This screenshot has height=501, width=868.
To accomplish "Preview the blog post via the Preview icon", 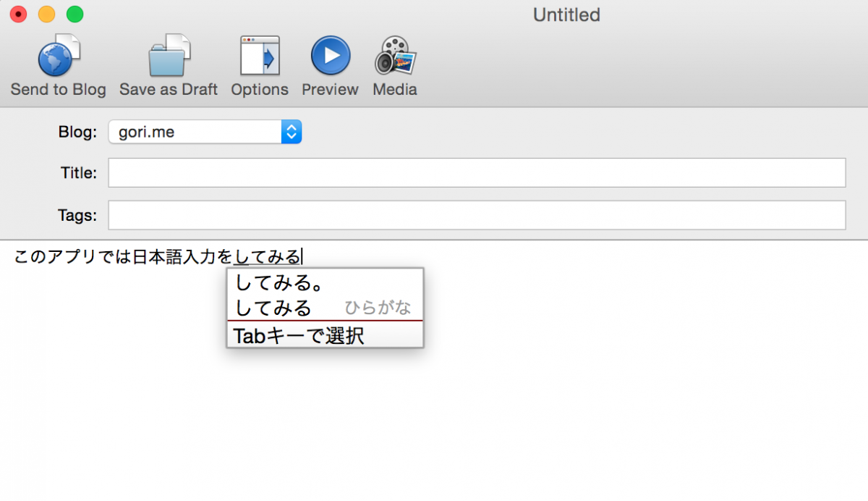I will (330, 54).
